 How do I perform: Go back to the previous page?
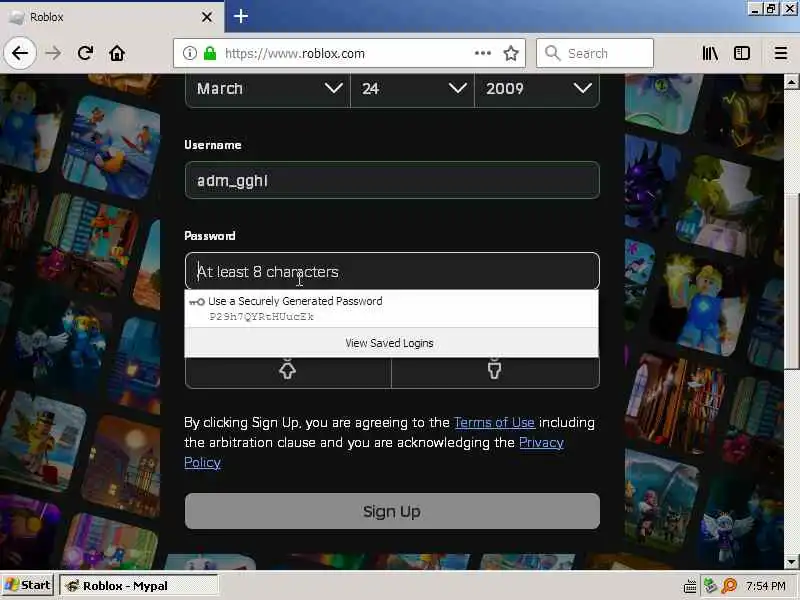20,53
